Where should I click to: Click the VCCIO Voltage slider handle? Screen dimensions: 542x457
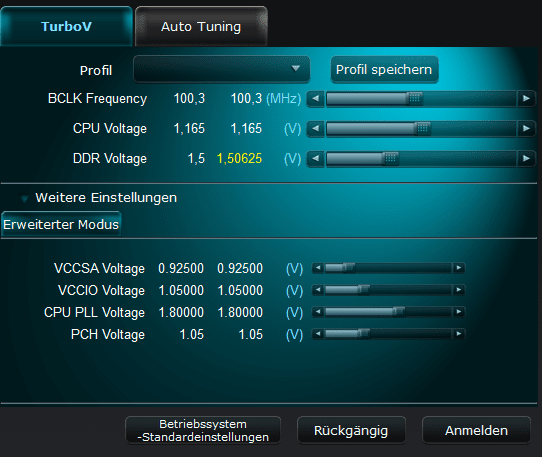point(363,290)
